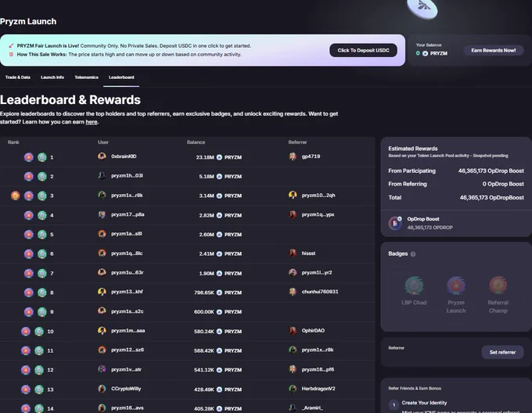Select user pryzm1s...s2c
This screenshot has height=413, width=532.
point(128,311)
